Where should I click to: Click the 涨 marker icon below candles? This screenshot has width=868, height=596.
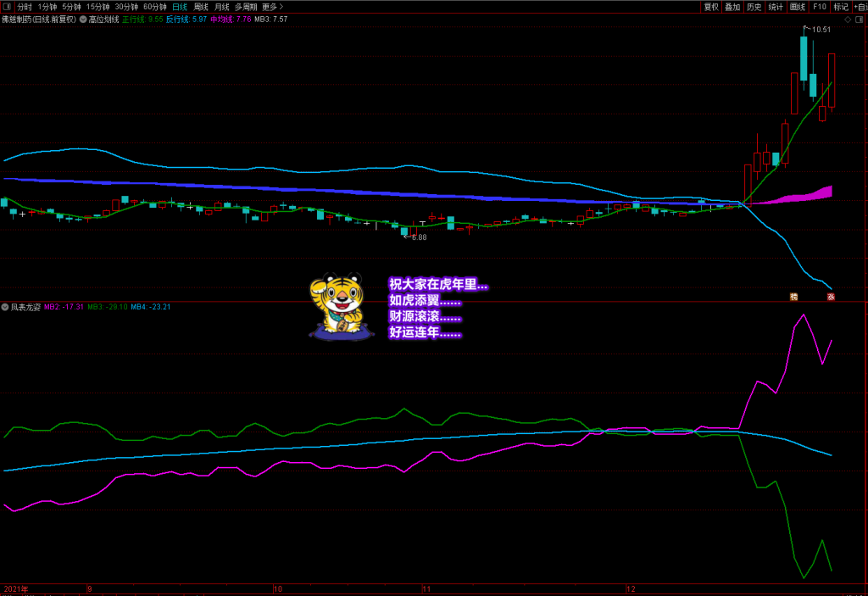(831, 297)
